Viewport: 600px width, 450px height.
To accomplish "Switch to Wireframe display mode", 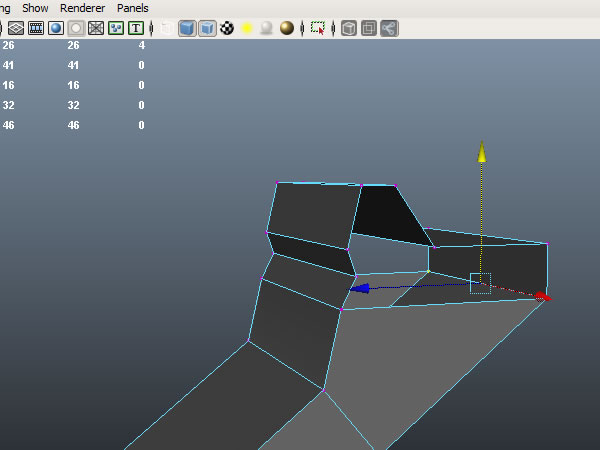I will pos(166,28).
